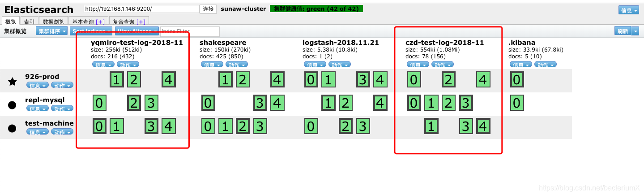Select shard 0 of .kibana on 926-prod

516,80
